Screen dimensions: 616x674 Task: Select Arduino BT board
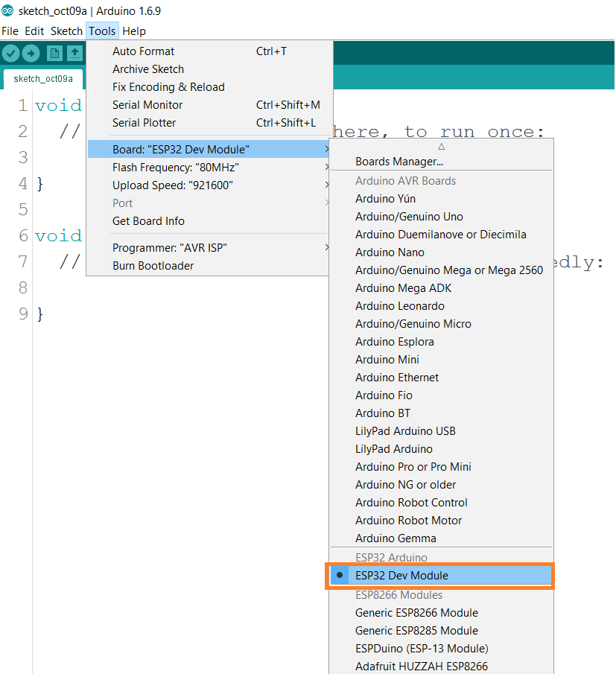tap(442, 413)
